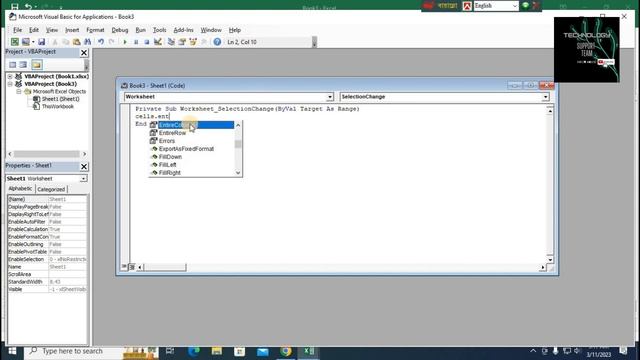This screenshot has height=360, width=640.
Task: Switch to the Alphabetic properties tab
Action: point(20,189)
